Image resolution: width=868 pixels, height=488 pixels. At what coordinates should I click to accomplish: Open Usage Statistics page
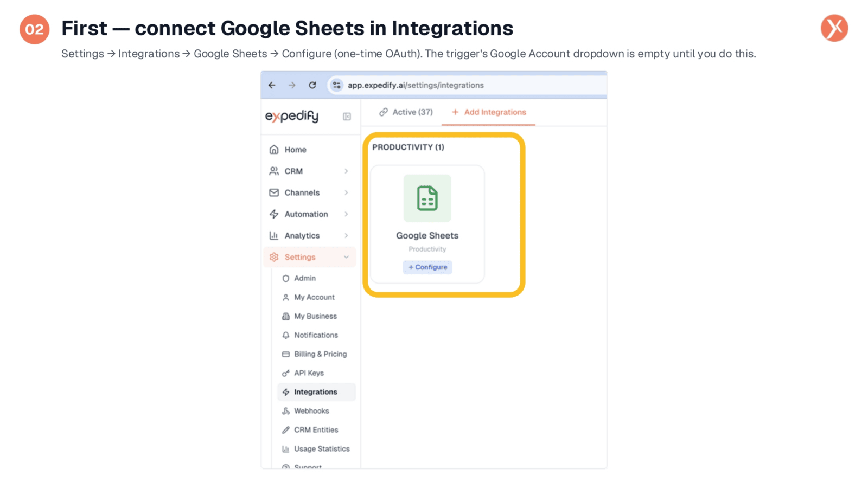[316, 449]
